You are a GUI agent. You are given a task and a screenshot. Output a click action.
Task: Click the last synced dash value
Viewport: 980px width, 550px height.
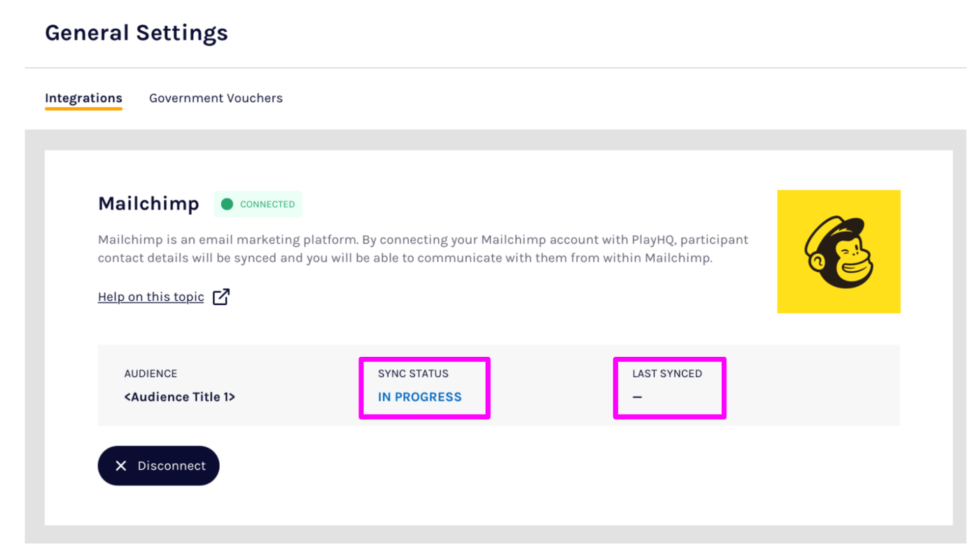tap(637, 397)
